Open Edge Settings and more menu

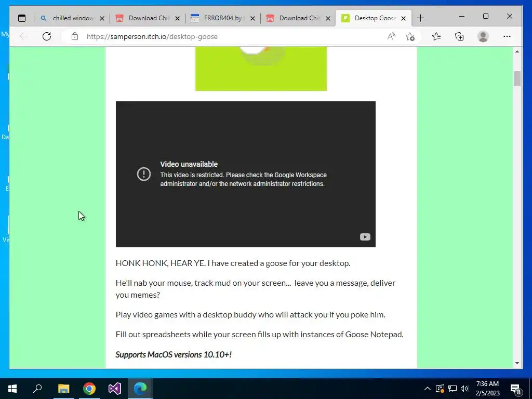click(507, 36)
